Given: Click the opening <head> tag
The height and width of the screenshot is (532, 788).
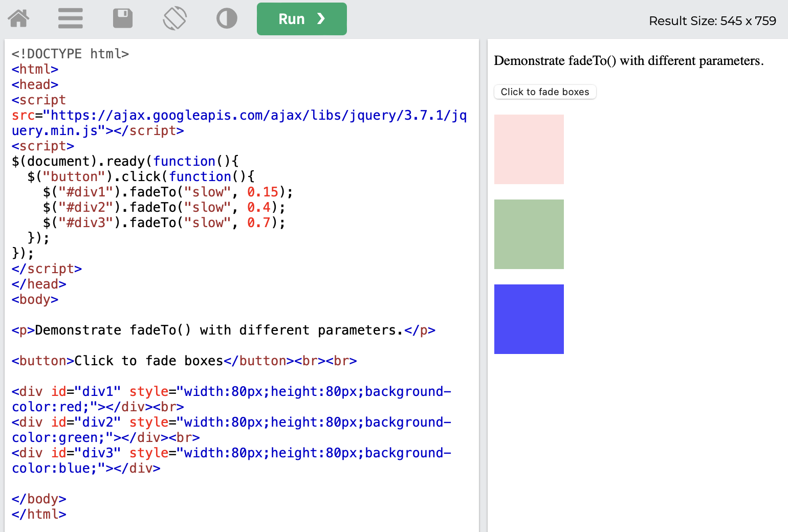Looking at the screenshot, I should click(35, 84).
